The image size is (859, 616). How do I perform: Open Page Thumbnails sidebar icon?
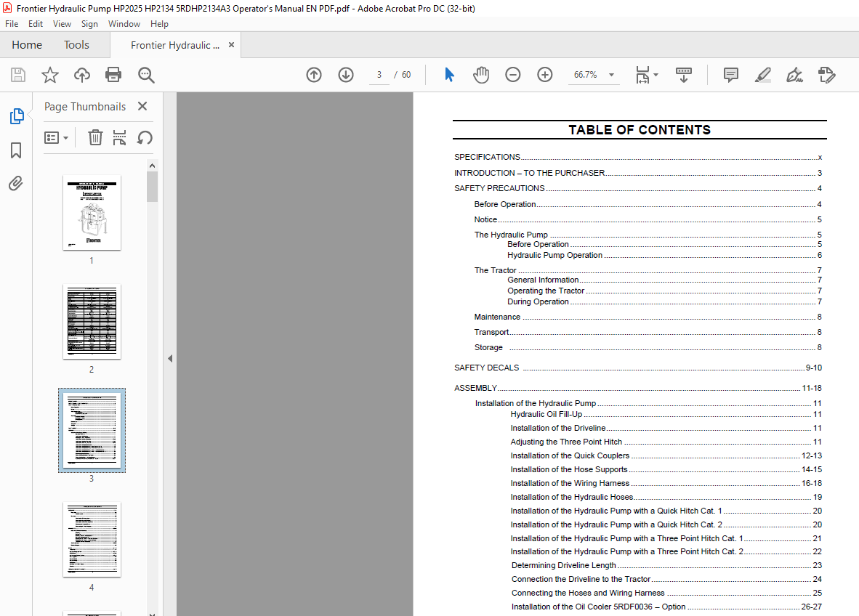pyautogui.click(x=17, y=116)
